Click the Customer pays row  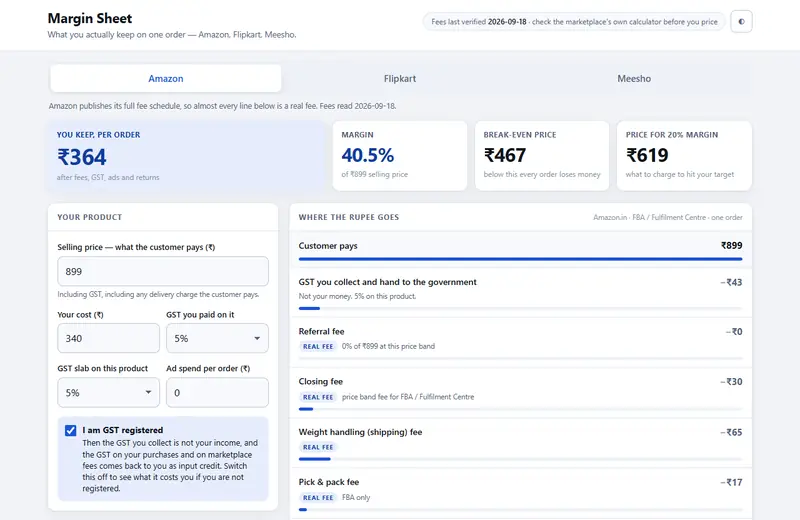520,248
